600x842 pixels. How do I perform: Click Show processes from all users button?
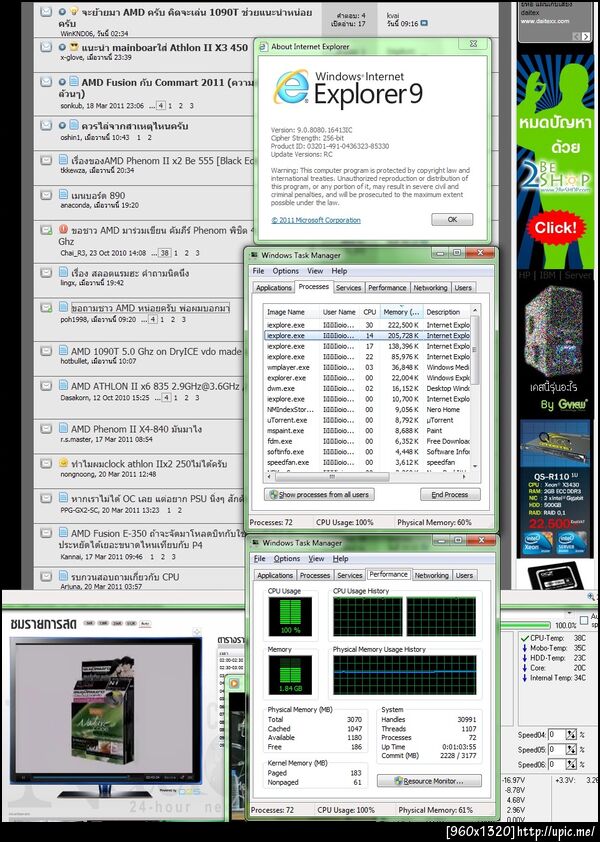pos(319,495)
